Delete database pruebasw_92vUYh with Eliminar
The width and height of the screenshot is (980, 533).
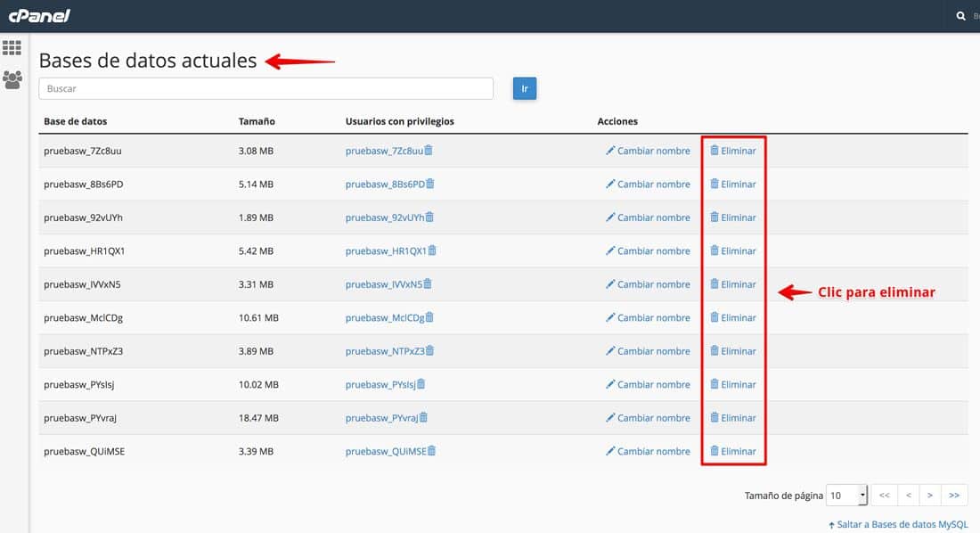click(733, 217)
